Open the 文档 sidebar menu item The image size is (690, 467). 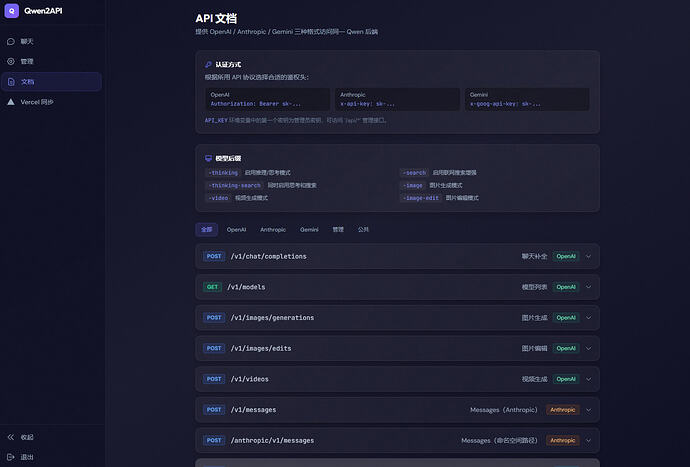(51, 82)
